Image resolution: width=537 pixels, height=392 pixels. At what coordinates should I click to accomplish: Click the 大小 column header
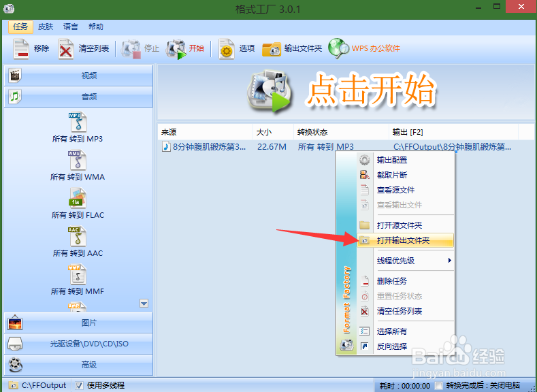(274, 132)
